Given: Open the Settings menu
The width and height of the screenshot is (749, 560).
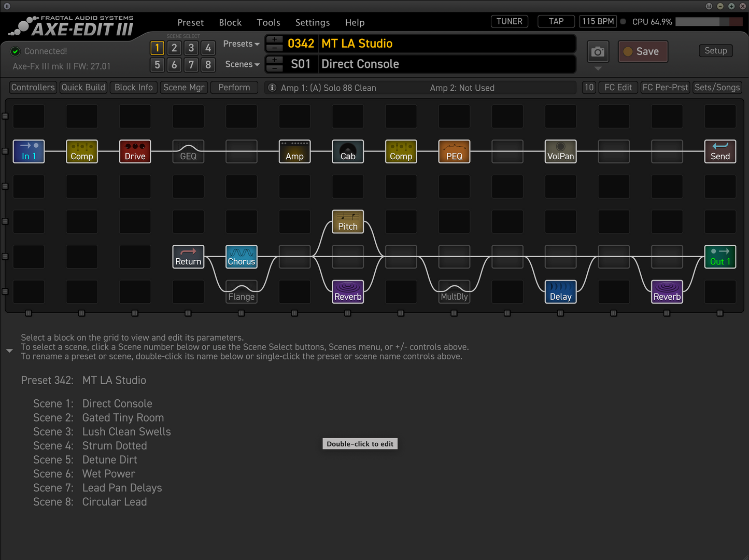Looking at the screenshot, I should pos(312,23).
